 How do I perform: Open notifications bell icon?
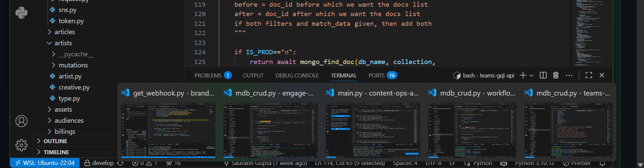tap(602, 163)
